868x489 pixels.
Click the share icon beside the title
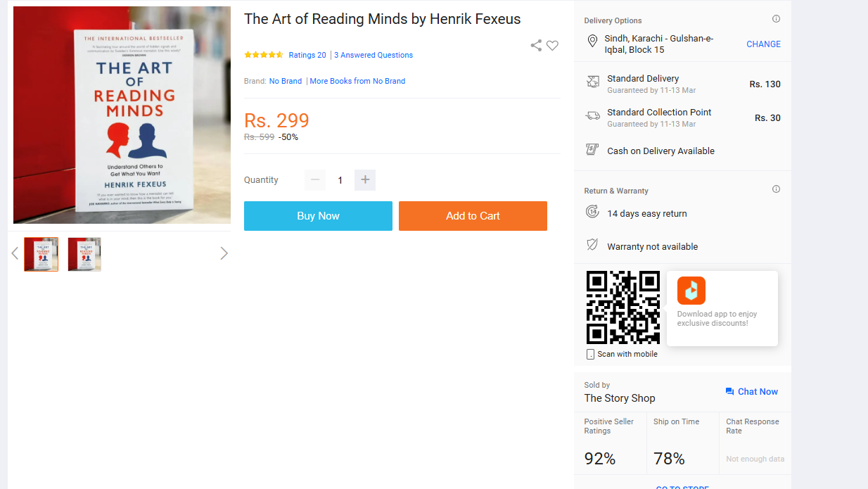click(536, 46)
